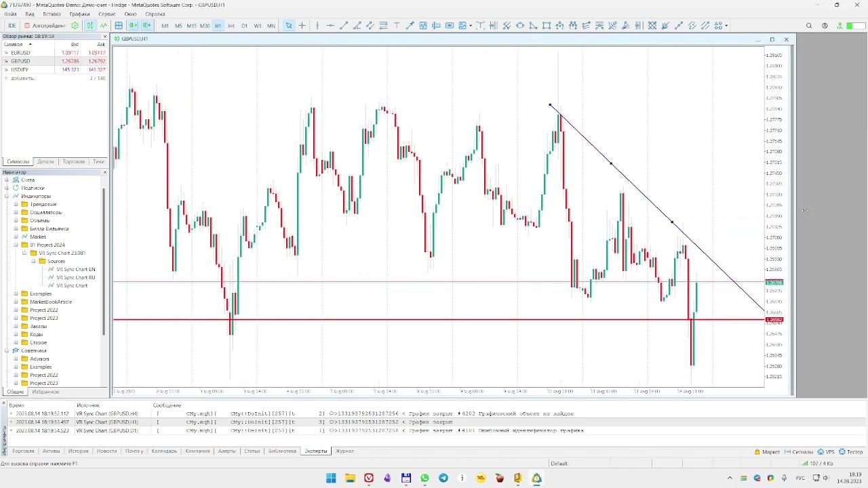Open the search magnifier icon

click(809, 26)
